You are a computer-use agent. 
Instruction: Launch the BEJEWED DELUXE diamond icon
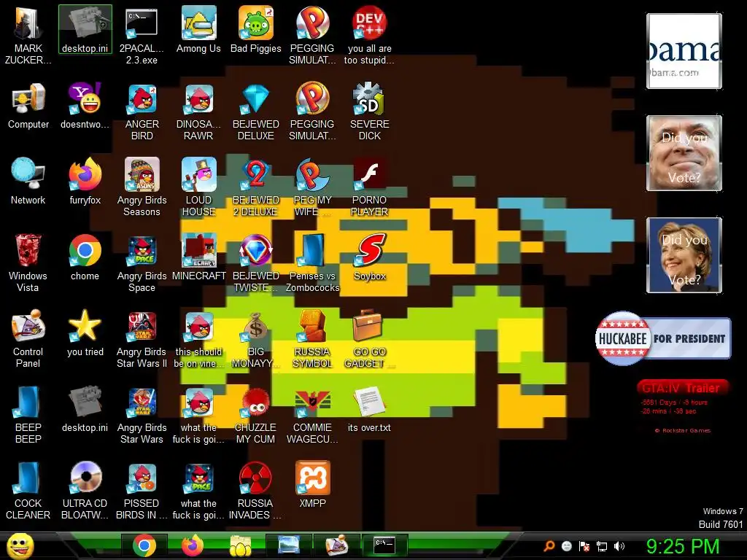click(256, 112)
